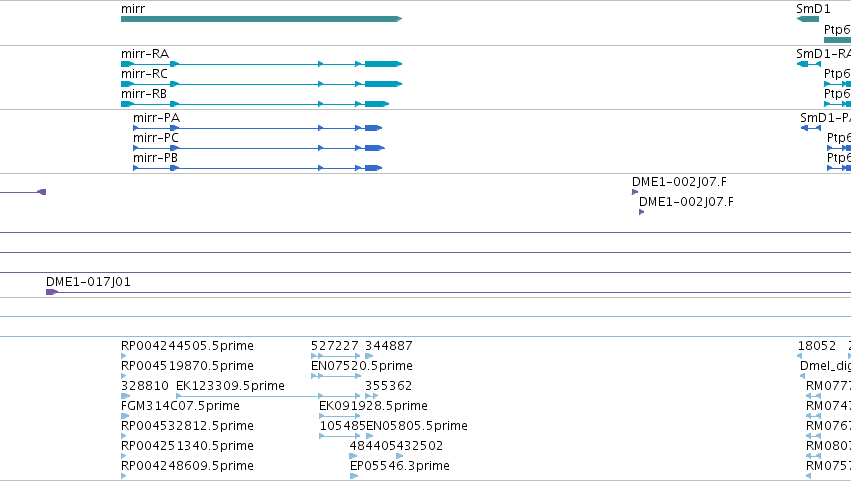Click RP004532812.5prime label
This screenshot has height=481, width=851.
pos(187,426)
